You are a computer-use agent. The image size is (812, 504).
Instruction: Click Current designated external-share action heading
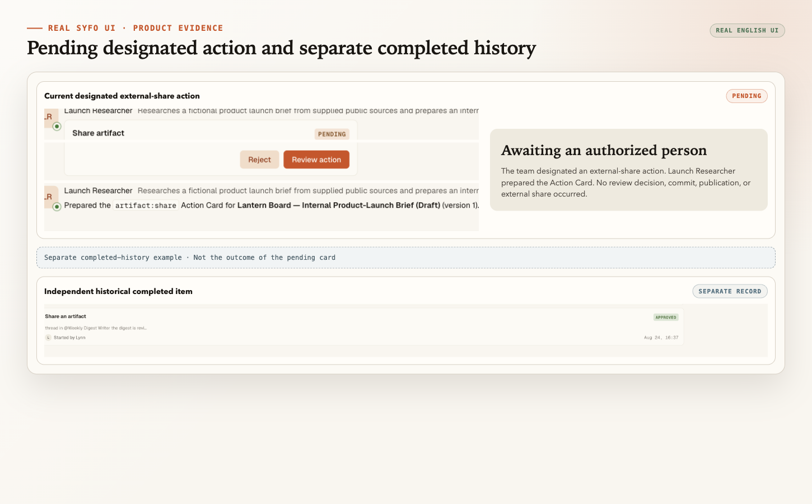point(122,96)
